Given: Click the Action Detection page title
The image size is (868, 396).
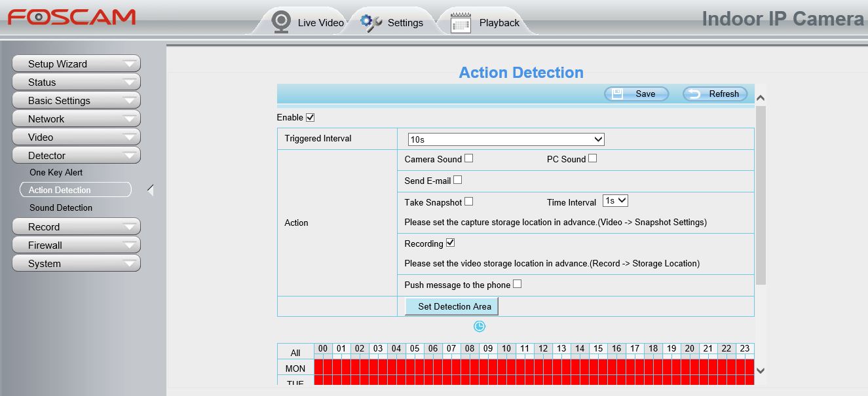Looking at the screenshot, I should [x=521, y=73].
